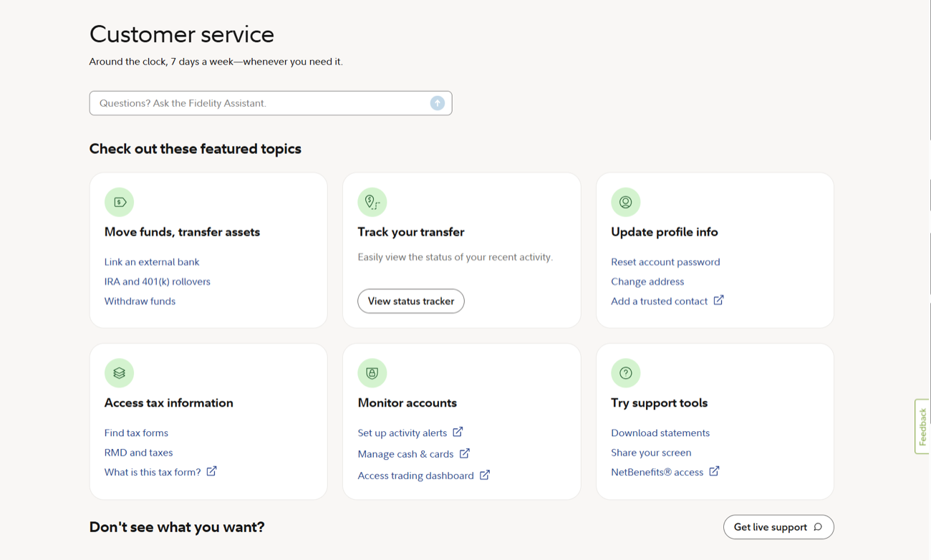931x560 pixels.
Task: Click the Download statements link
Action: 660,433
